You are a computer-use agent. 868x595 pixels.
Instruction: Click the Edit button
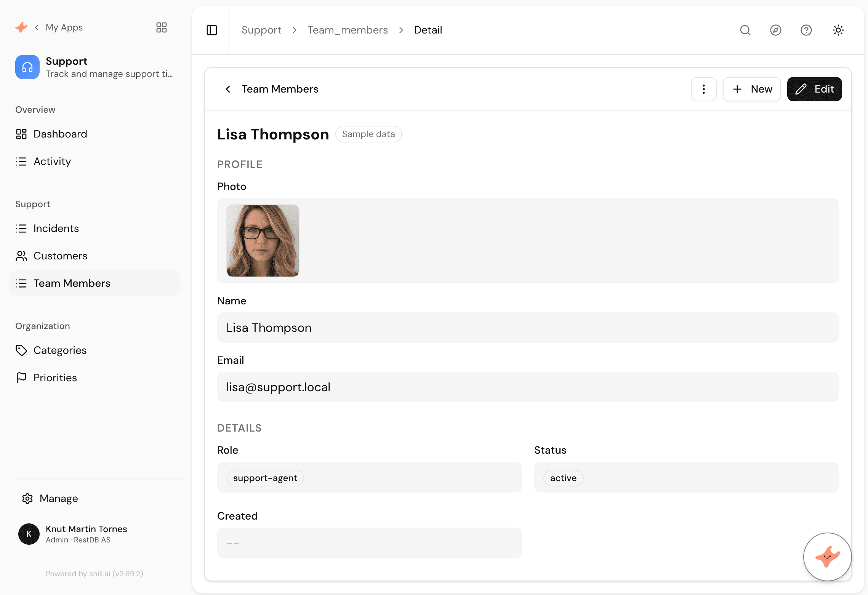pos(815,89)
